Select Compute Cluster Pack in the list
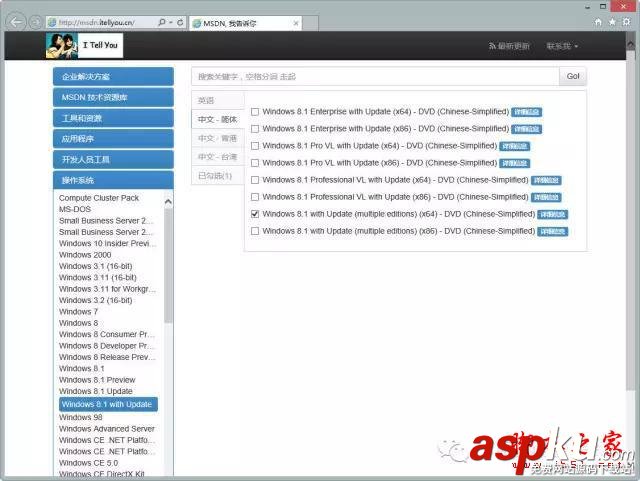Image resolution: width=640 pixels, height=481 pixels. (99, 198)
